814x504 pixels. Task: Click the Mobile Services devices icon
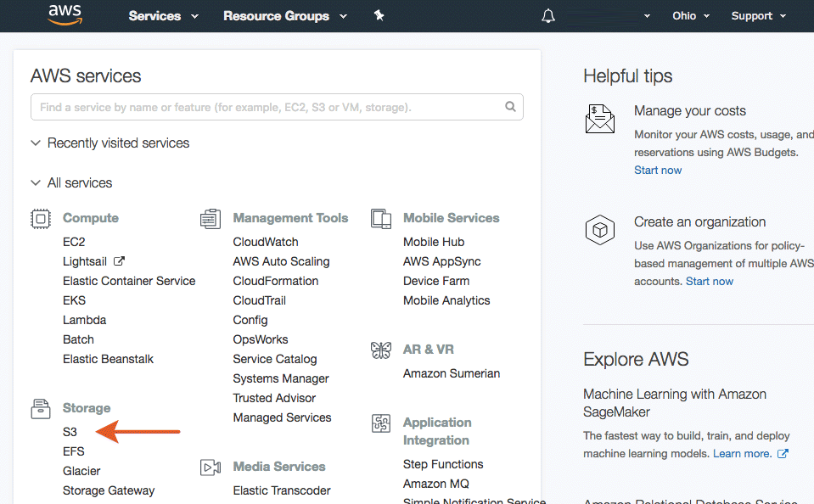pyautogui.click(x=381, y=219)
